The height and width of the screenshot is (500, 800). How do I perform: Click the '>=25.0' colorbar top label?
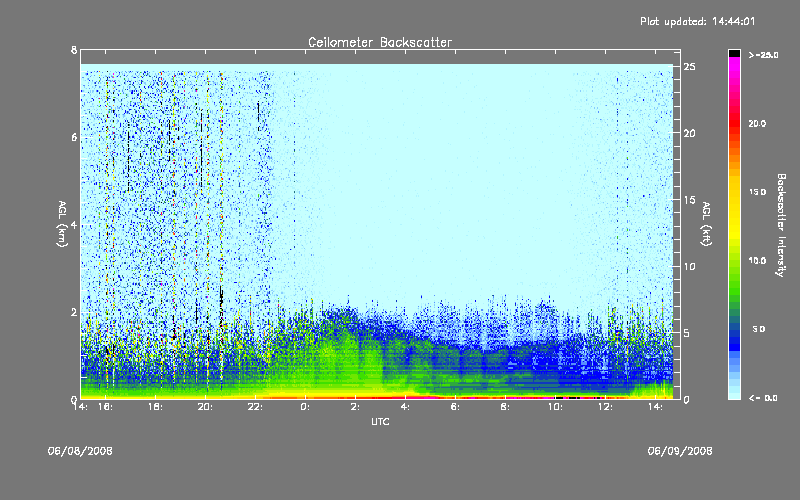pyautogui.click(x=763, y=55)
